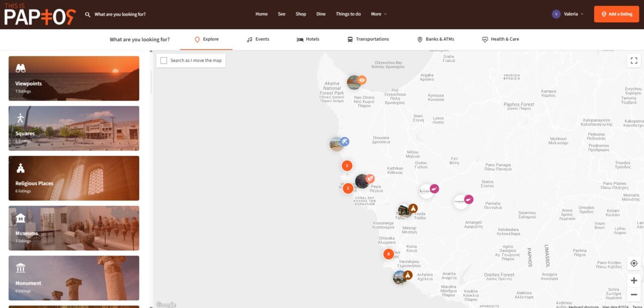Open Museums category card

click(x=74, y=228)
